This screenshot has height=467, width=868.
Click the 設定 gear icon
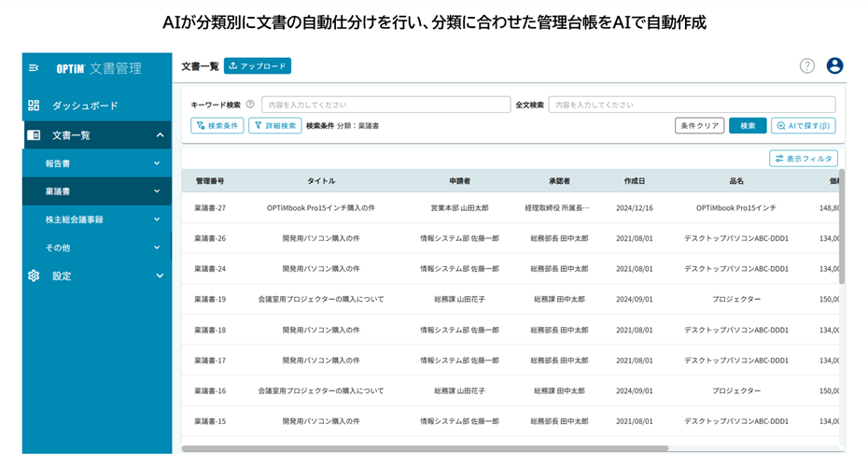point(35,276)
